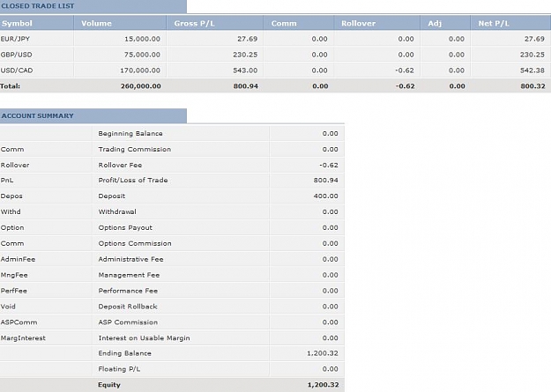Select the Profit/Loss of Trade label
Image resolution: width=551 pixels, height=392 pixels.
[x=133, y=181]
